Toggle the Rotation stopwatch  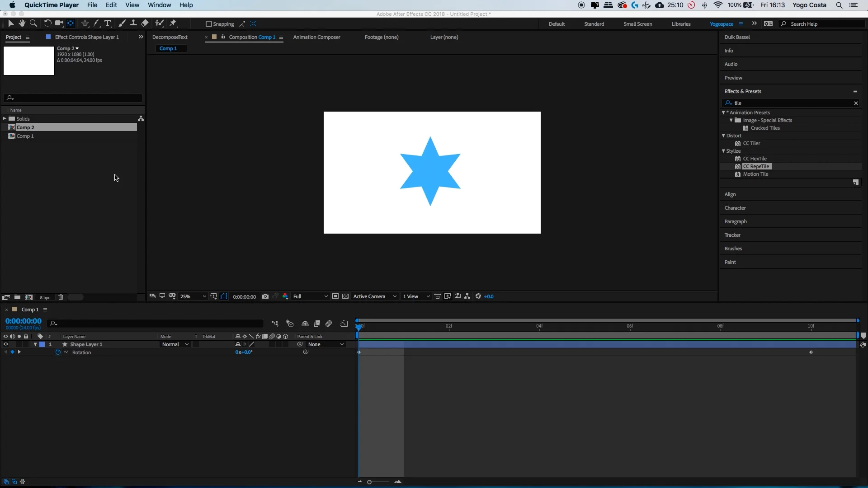point(58,352)
